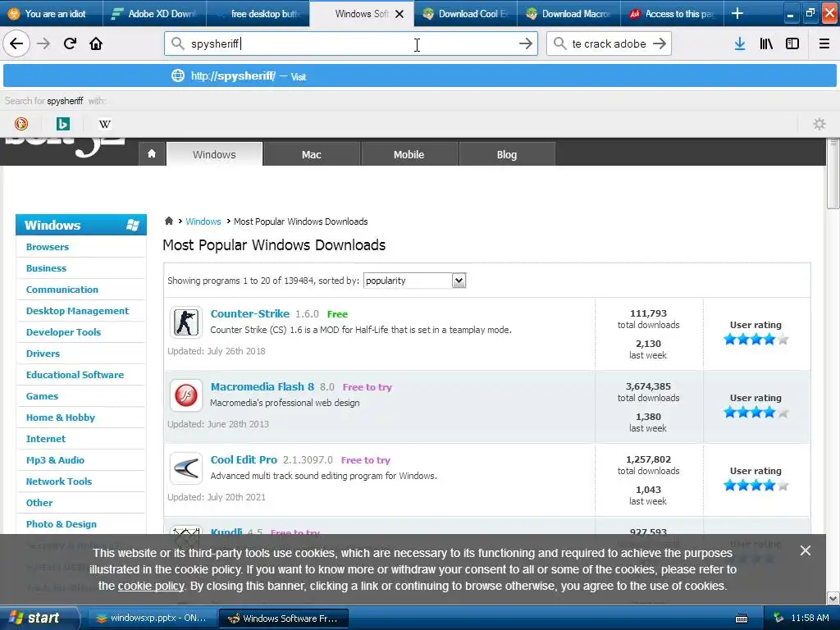Switch to Download Cool Edit tab
Image resolution: width=840 pixels, height=630 pixels.
click(466, 14)
